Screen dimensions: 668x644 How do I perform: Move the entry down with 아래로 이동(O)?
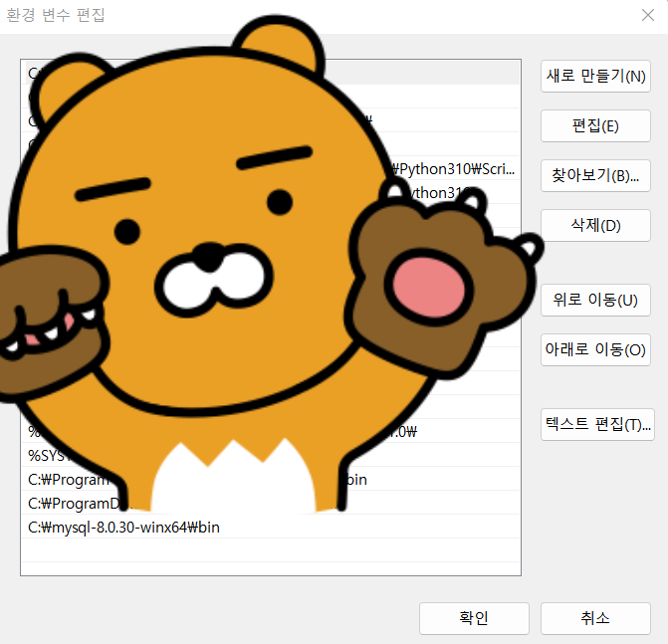pos(595,349)
